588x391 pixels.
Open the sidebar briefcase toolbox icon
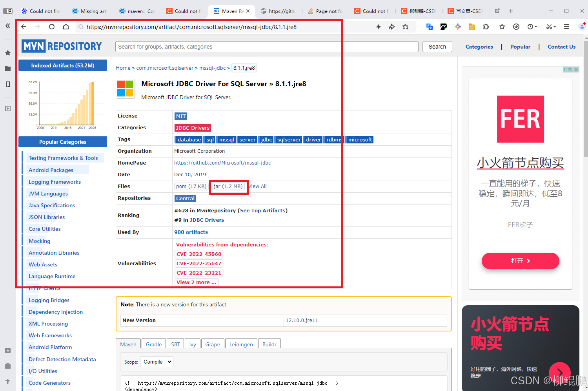click(x=8, y=366)
